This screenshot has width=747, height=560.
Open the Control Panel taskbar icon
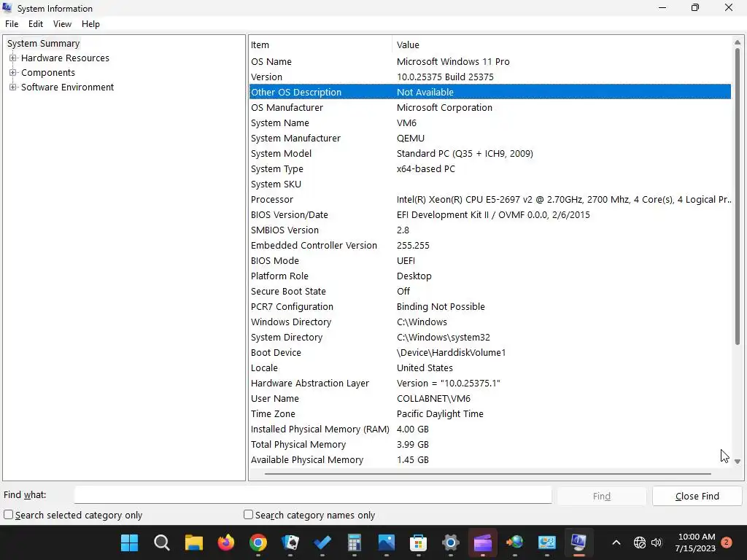pos(547,542)
